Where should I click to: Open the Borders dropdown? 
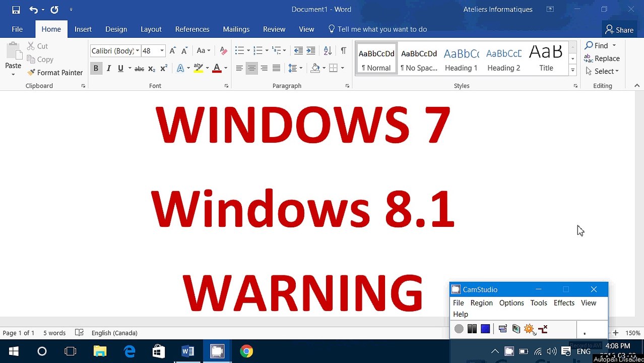pyautogui.click(x=342, y=68)
